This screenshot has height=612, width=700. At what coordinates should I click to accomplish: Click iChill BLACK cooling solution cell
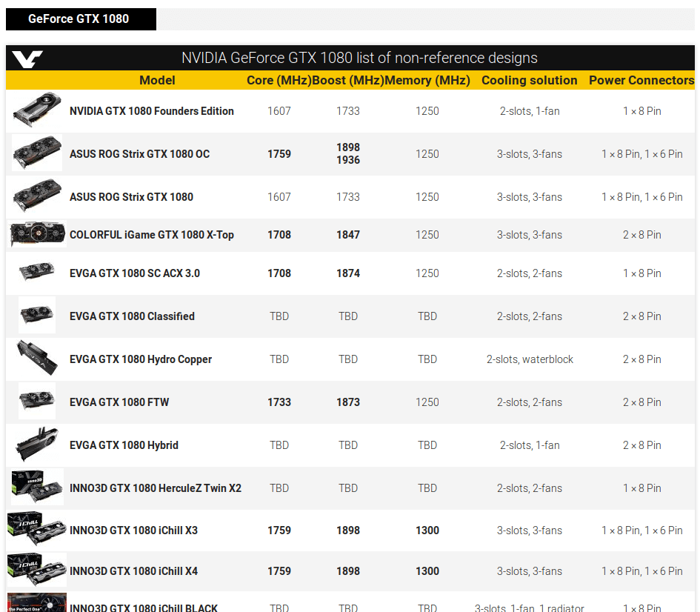[x=530, y=608]
